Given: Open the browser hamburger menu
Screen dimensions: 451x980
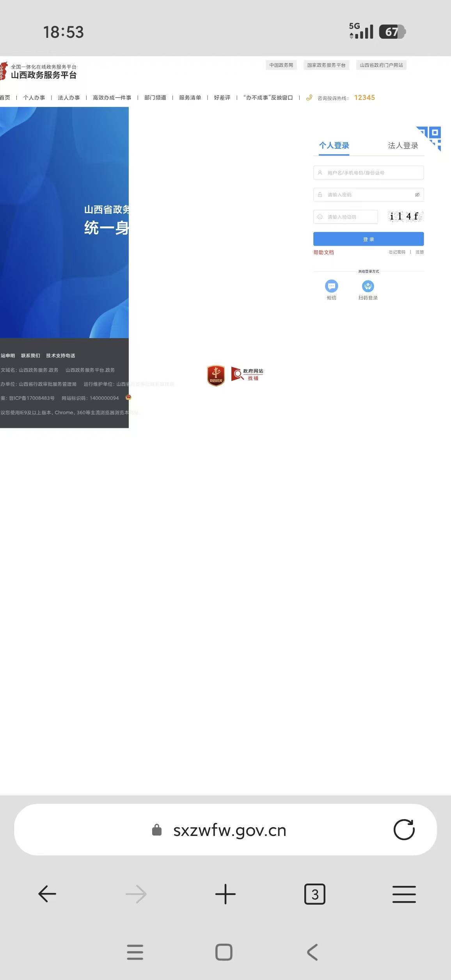Looking at the screenshot, I should click(404, 894).
